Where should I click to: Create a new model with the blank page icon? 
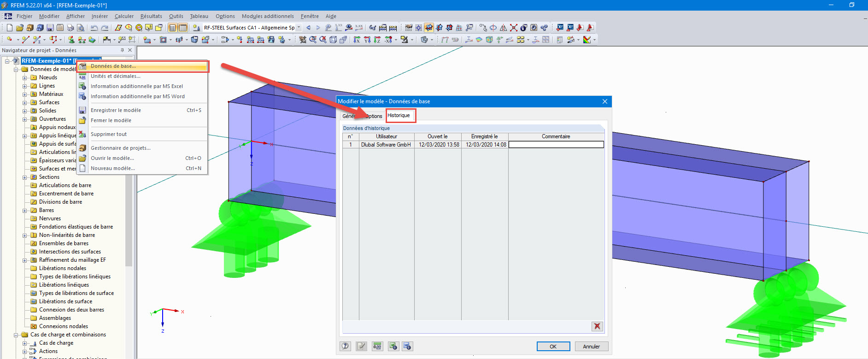[9, 28]
